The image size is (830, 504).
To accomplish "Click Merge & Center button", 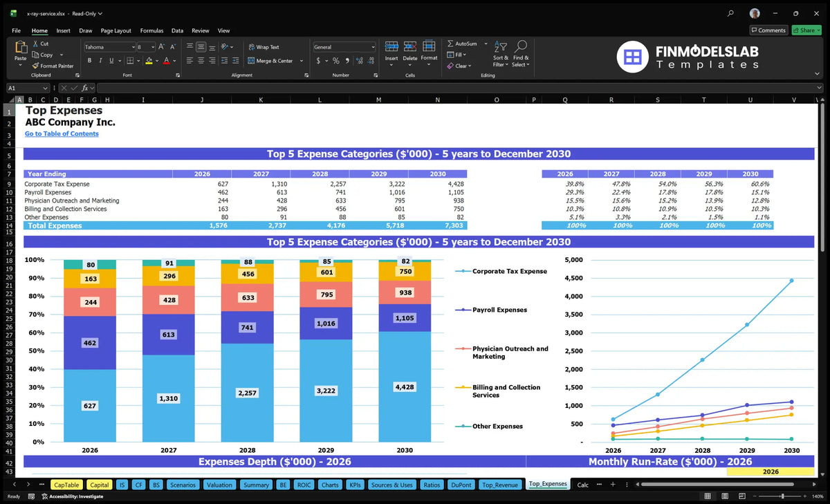I will 270,61.
